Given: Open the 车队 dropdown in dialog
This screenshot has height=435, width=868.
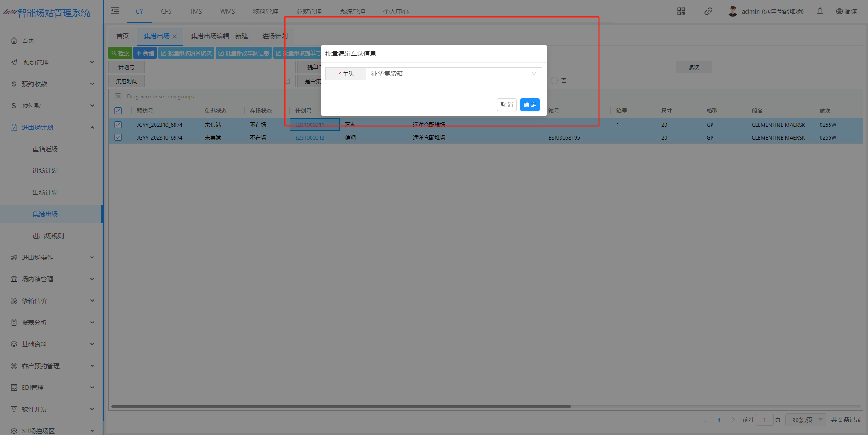Looking at the screenshot, I should pyautogui.click(x=453, y=74).
